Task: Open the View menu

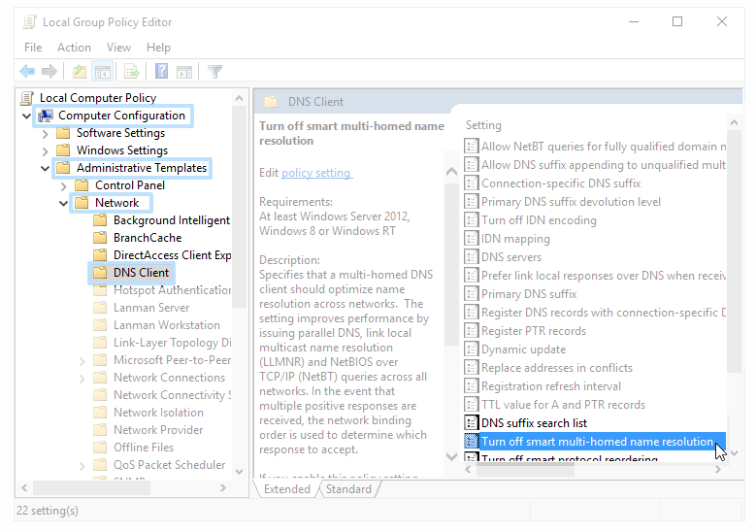Action: pyautogui.click(x=118, y=48)
